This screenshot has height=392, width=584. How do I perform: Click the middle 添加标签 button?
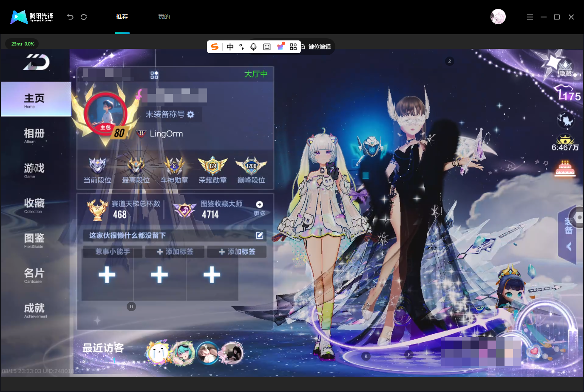175,252
